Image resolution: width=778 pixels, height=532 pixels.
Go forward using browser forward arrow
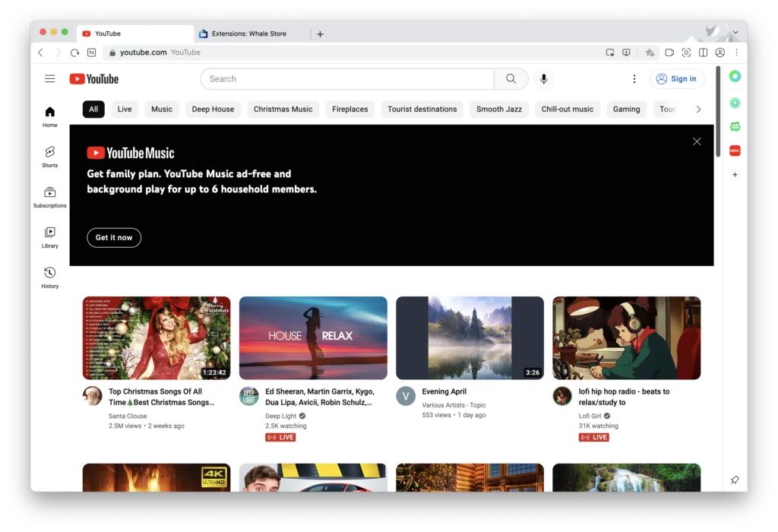click(58, 52)
